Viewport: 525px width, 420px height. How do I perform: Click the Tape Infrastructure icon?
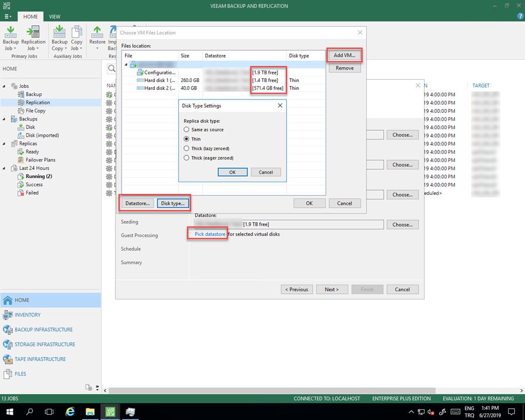point(8,359)
